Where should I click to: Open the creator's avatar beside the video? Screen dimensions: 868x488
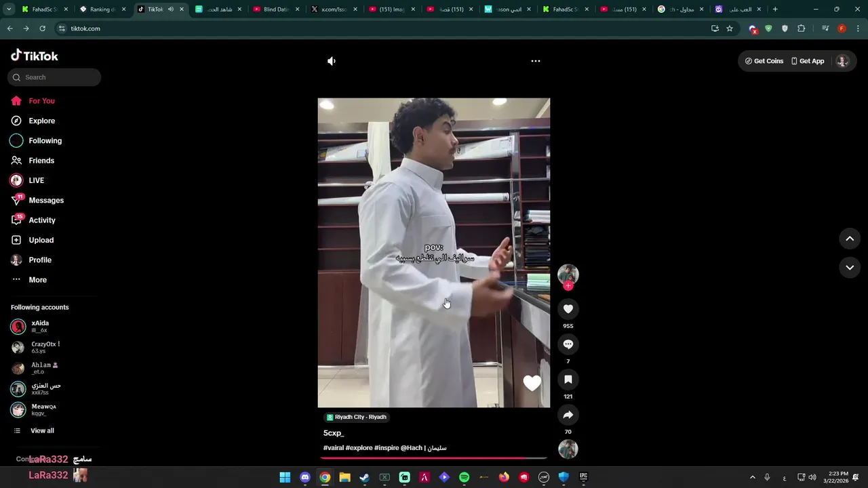tap(568, 274)
